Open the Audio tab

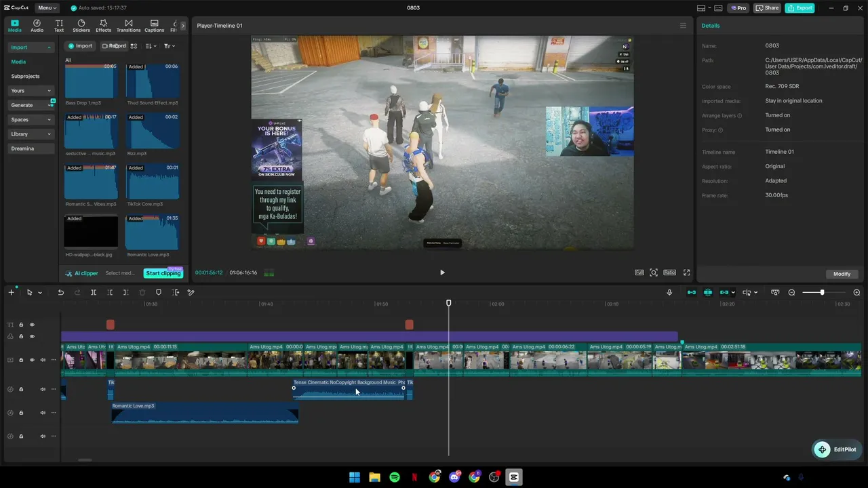(37, 26)
